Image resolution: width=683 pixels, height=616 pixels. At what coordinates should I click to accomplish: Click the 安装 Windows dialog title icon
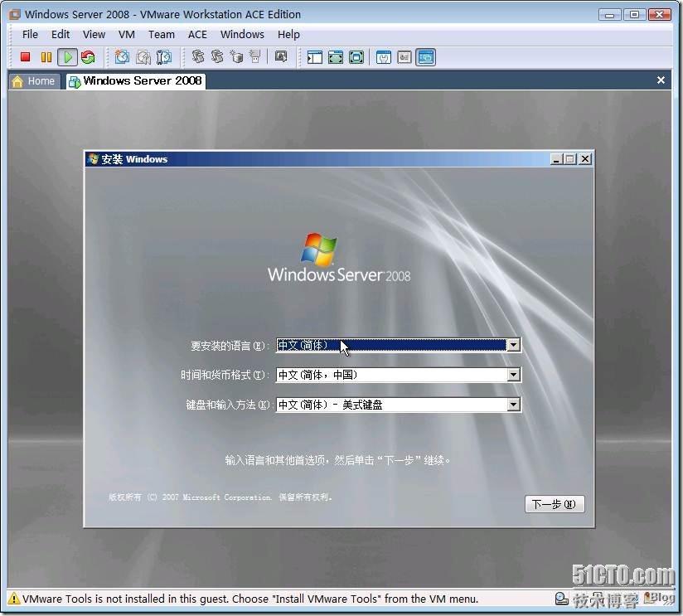tap(92, 159)
